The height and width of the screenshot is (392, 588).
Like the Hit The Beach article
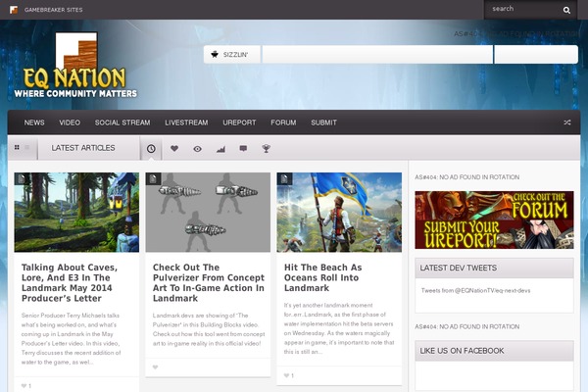(x=286, y=375)
